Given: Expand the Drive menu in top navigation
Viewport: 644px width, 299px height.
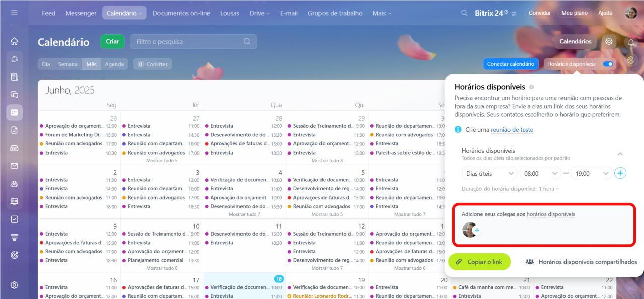Looking at the screenshot, I should (x=259, y=13).
